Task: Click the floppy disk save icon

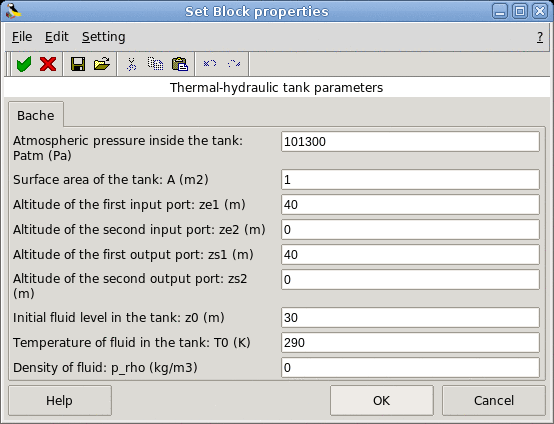Action: point(78,64)
